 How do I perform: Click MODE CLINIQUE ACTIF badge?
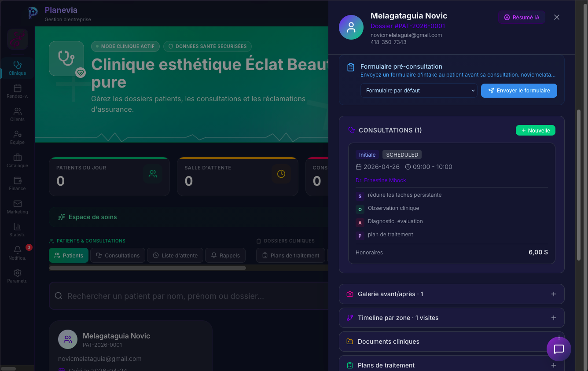(125, 46)
